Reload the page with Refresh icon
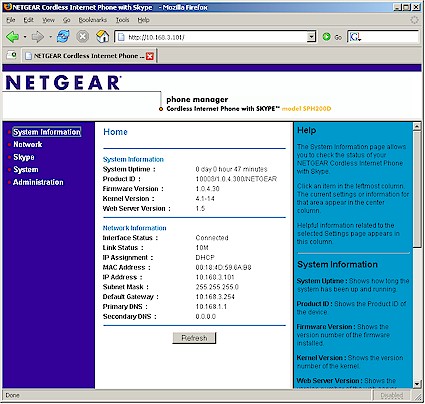Viewport: 425px width, 404px height. click(63, 36)
